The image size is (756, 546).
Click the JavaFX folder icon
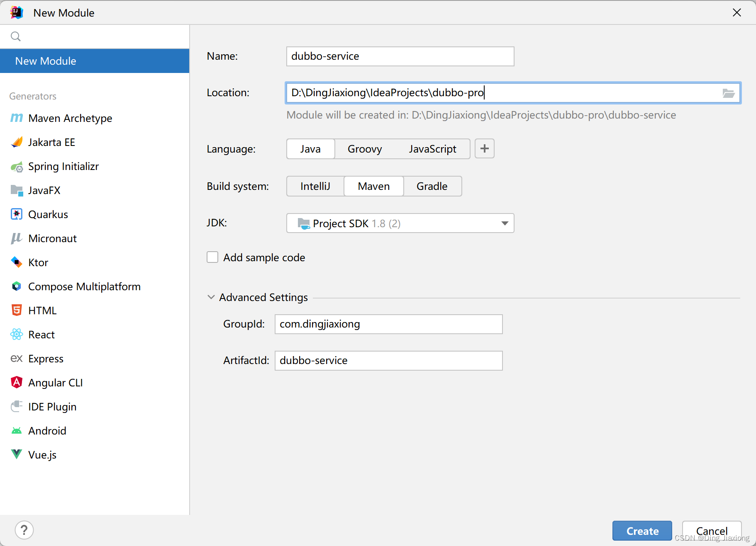(x=17, y=190)
